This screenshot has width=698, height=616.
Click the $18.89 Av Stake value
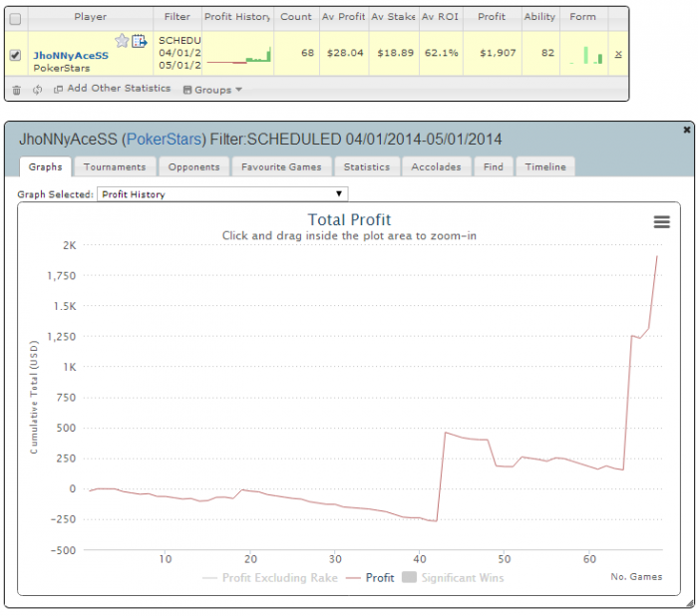click(x=395, y=53)
